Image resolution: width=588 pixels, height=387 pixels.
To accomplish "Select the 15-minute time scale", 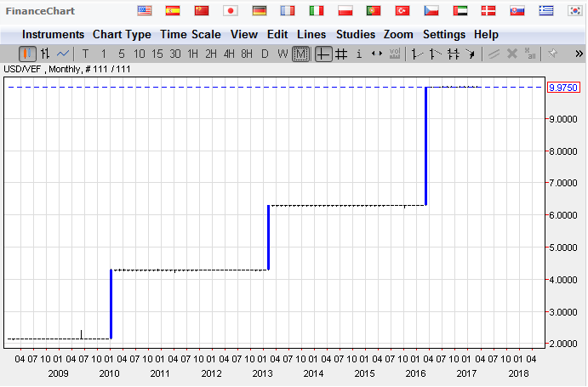I will [157, 54].
